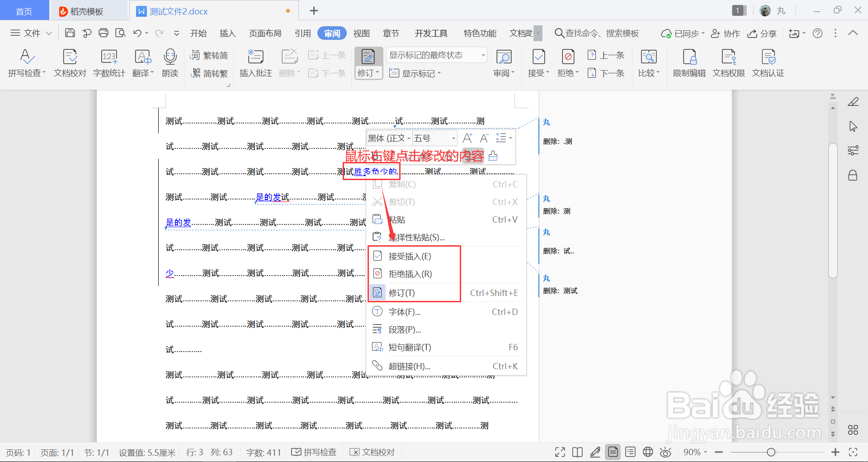Expand 拒绝 reject dropdown arrow
Viewport: 868px width, 462px height.
click(577, 72)
